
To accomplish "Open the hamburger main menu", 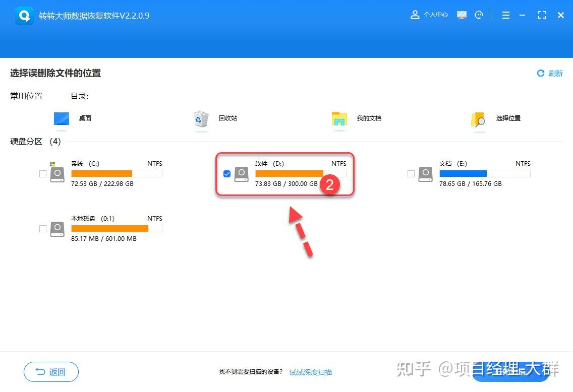I will coord(505,15).
